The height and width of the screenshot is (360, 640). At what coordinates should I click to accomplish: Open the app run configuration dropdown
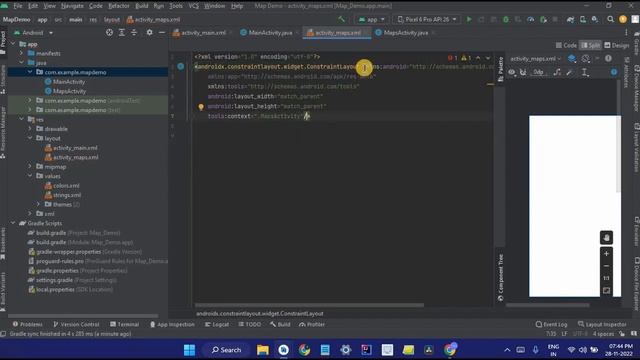pyautogui.click(x=371, y=19)
